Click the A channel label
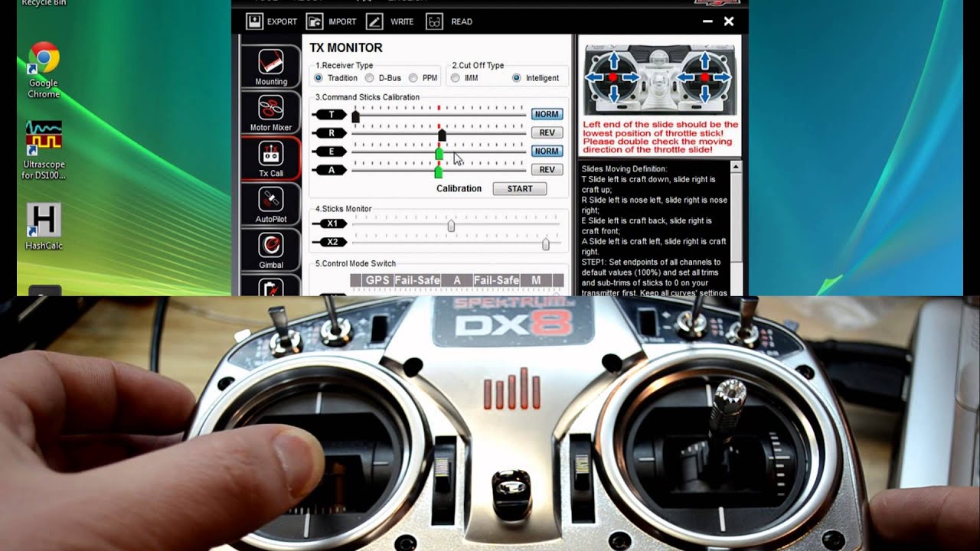Image resolution: width=980 pixels, height=551 pixels. pyautogui.click(x=331, y=169)
